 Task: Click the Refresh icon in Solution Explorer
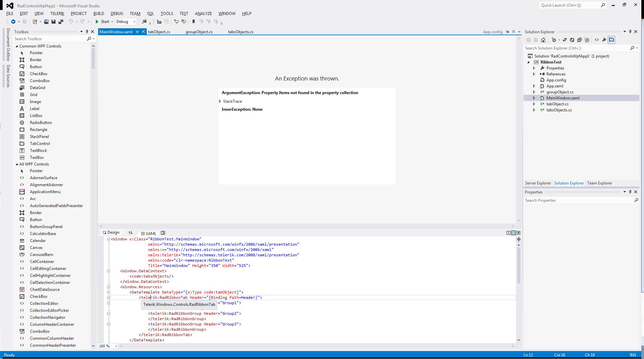[572, 40]
